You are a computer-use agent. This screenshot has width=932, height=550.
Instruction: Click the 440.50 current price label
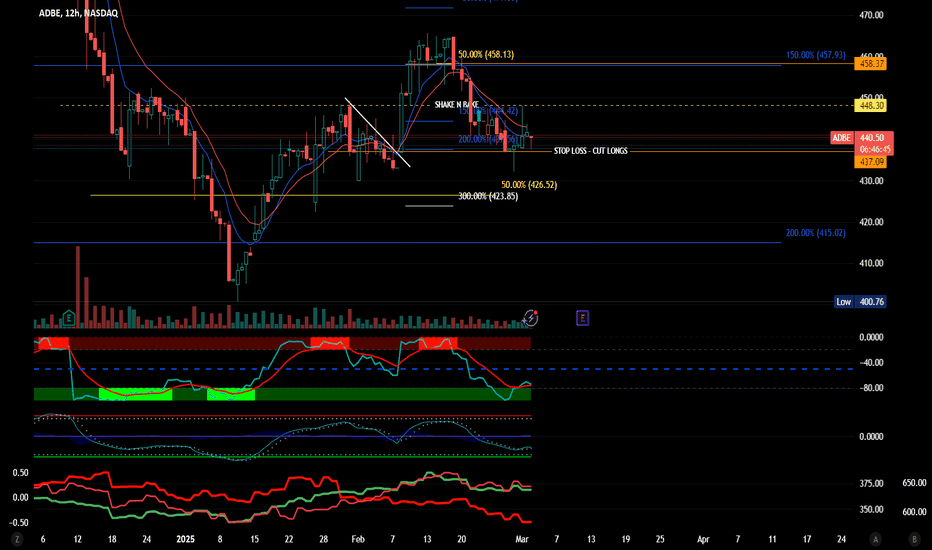(874, 137)
